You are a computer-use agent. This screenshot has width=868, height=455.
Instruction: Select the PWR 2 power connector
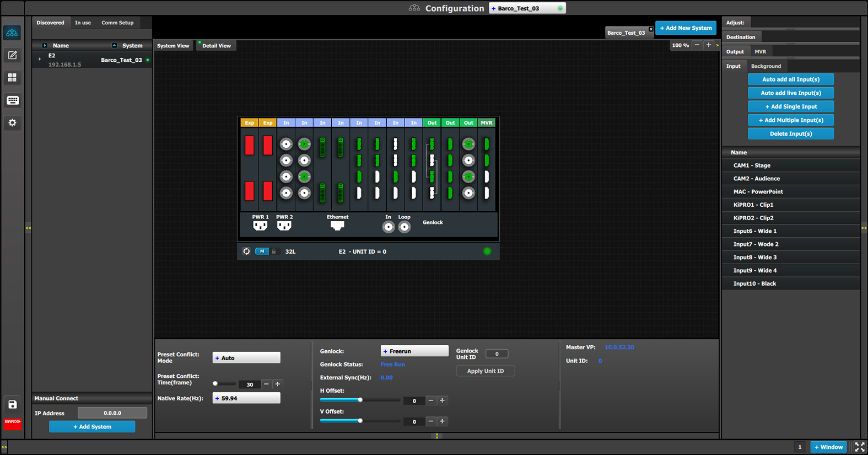284,226
